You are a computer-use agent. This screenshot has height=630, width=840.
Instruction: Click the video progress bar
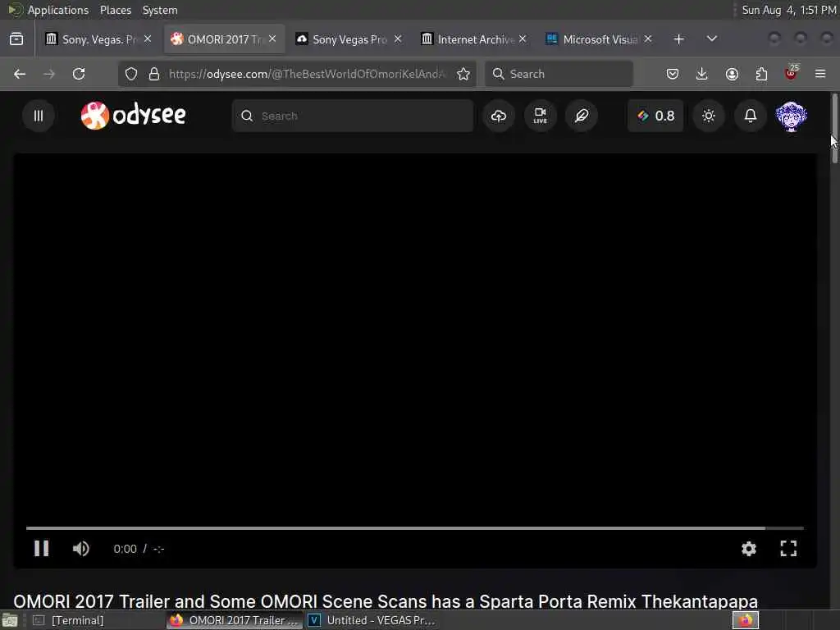pos(414,528)
